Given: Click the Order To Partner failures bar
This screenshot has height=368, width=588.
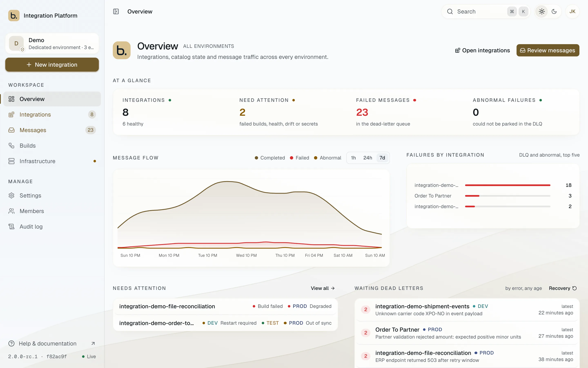Looking at the screenshot, I should tap(507, 196).
